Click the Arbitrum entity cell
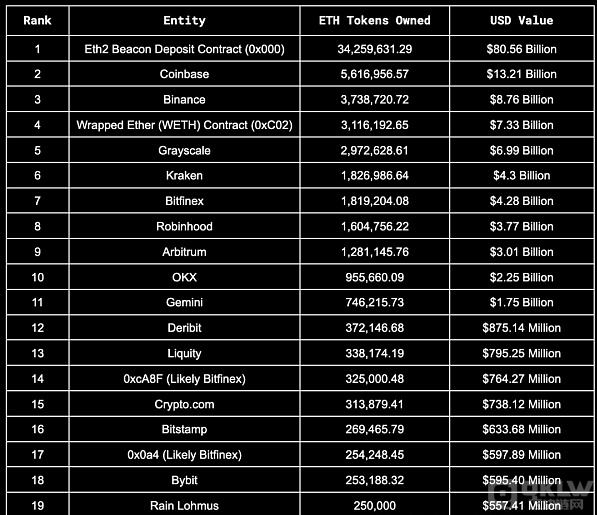597x515 pixels. (x=184, y=252)
